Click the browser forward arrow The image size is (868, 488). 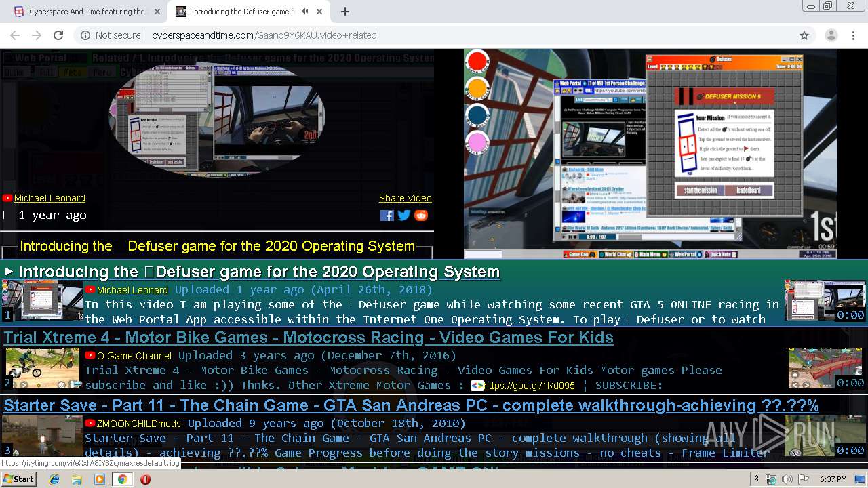coord(37,35)
